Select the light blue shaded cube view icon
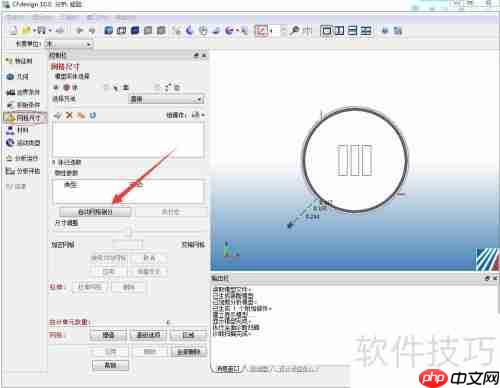This screenshot has width=500, height=388. 108,31
